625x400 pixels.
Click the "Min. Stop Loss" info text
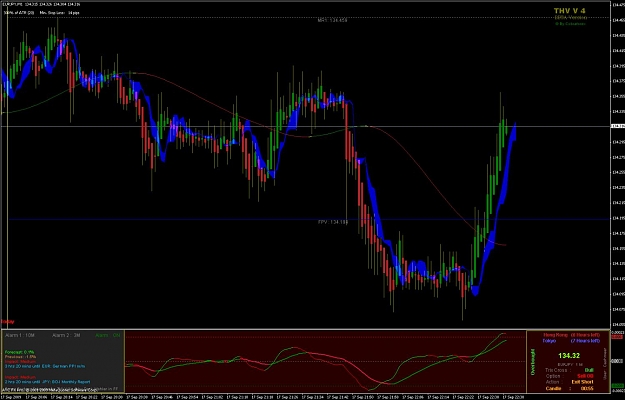[x=59, y=13]
